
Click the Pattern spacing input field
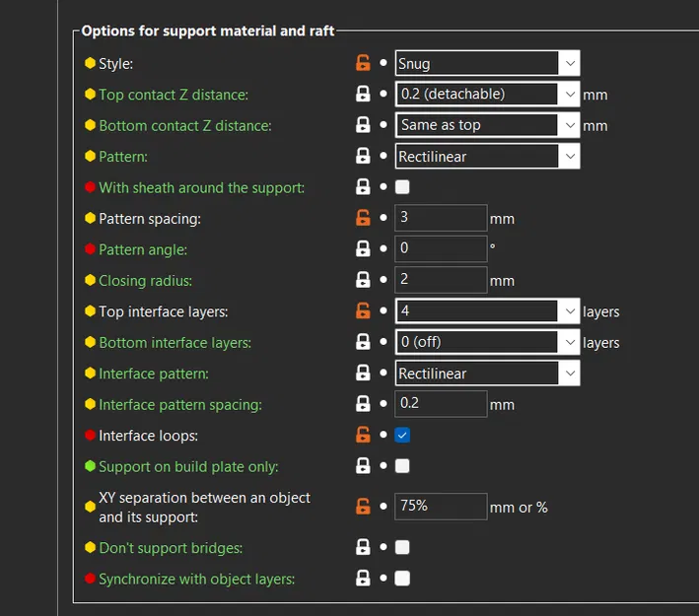(441, 218)
